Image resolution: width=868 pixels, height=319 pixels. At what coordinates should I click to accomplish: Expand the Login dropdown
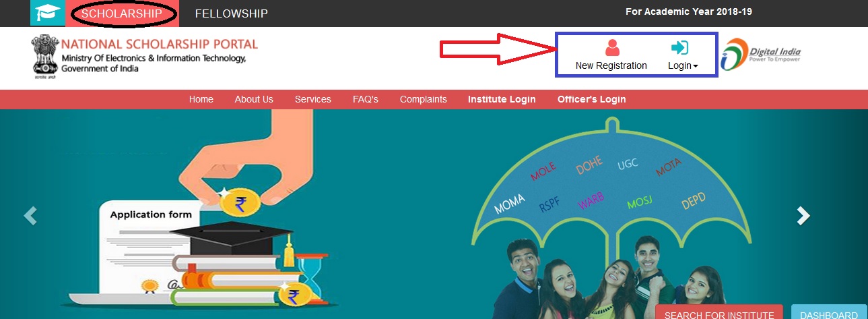[x=683, y=65]
